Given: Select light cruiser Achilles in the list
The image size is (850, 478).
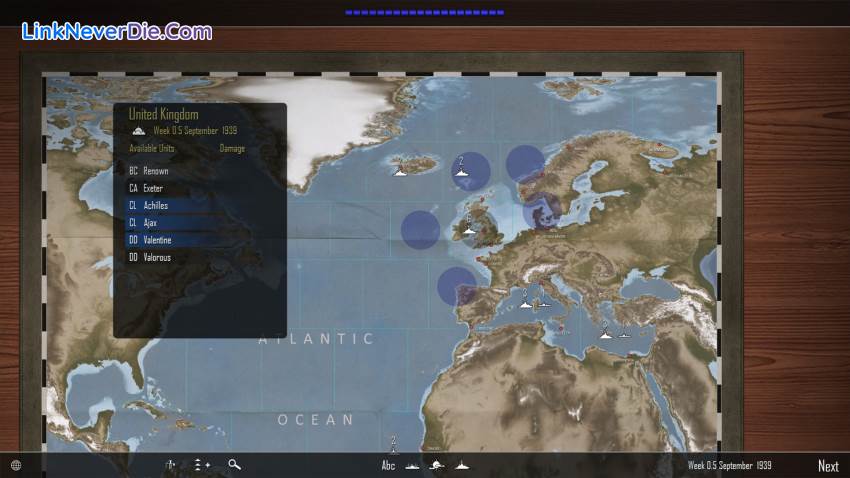Looking at the screenshot, I should 155,205.
